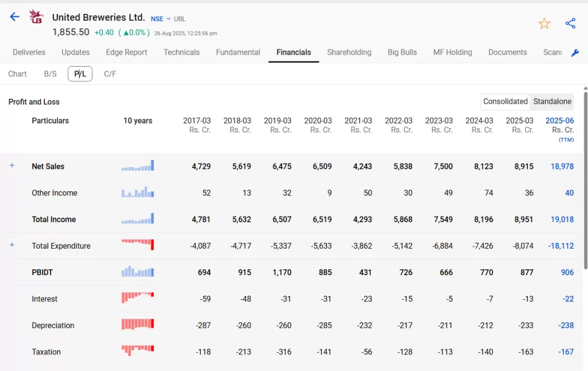Click the Other Income row label
Viewport: 588px width, 371px height.
click(x=55, y=193)
